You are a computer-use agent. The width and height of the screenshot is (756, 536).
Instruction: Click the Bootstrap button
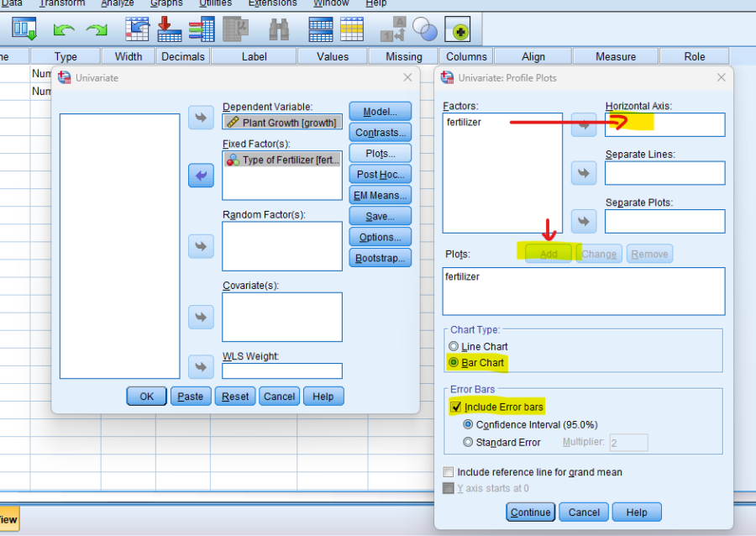tap(380, 258)
